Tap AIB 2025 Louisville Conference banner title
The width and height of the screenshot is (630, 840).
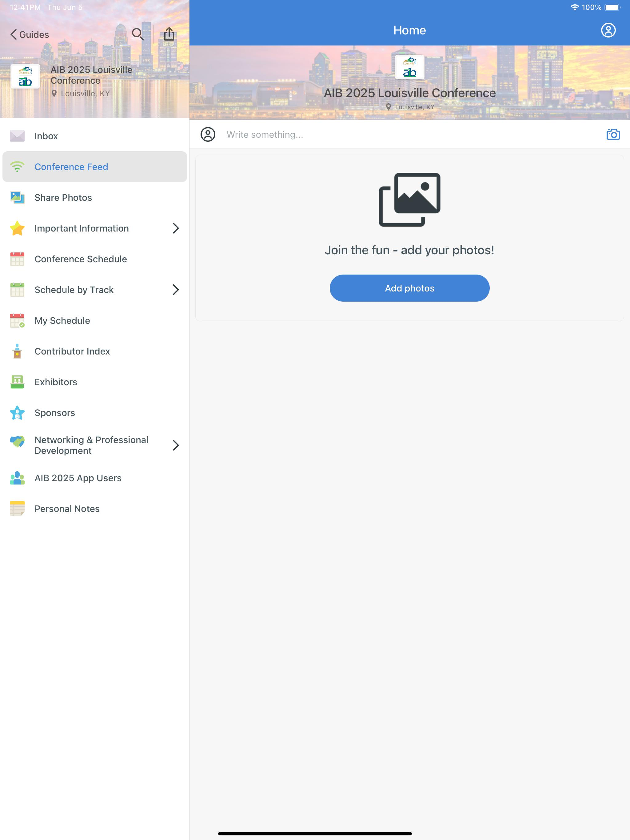tap(410, 93)
